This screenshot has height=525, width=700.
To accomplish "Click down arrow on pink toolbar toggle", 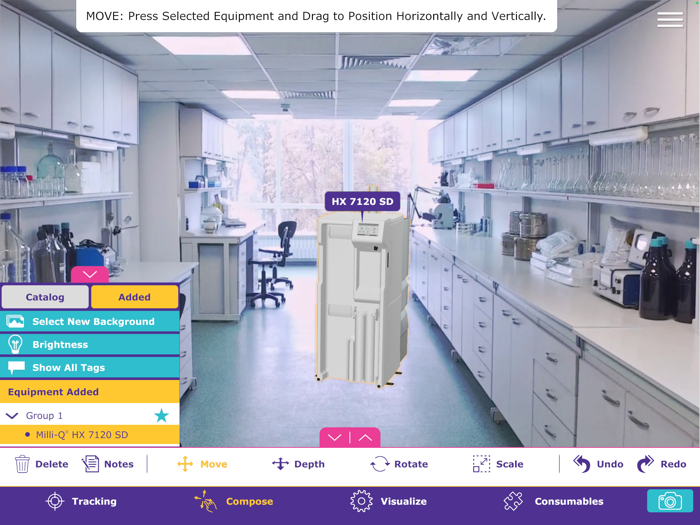I will point(334,438).
